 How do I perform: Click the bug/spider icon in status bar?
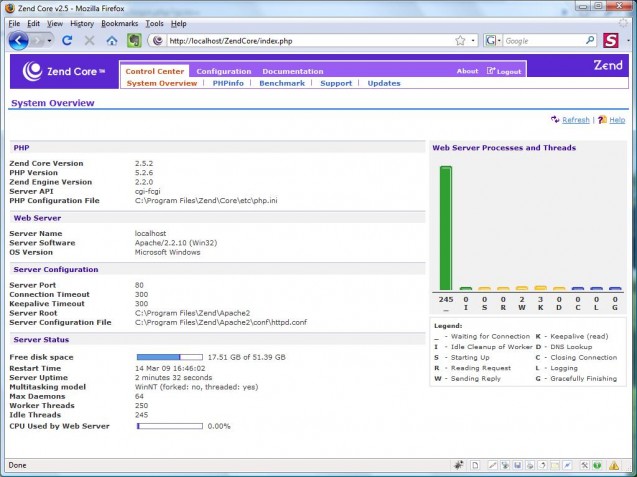[459, 465]
